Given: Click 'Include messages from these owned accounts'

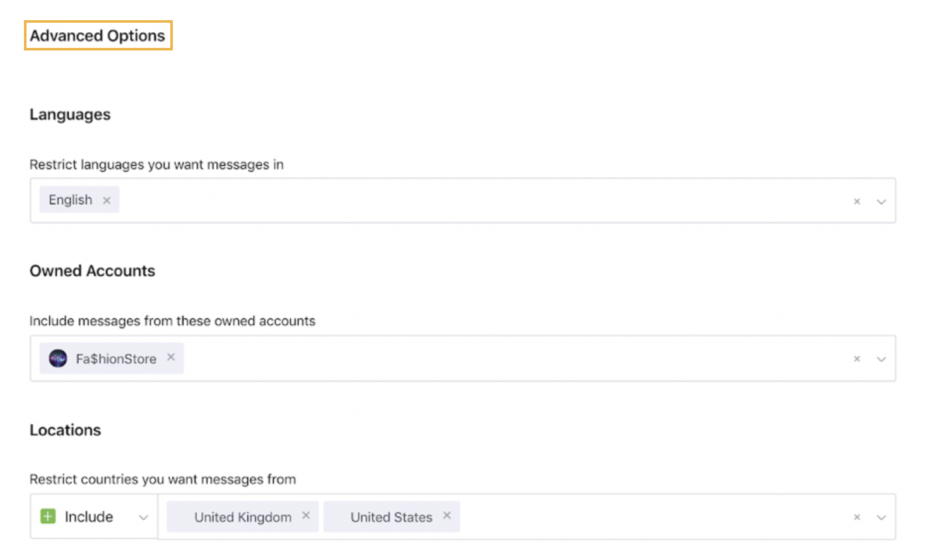Looking at the screenshot, I should click(172, 321).
